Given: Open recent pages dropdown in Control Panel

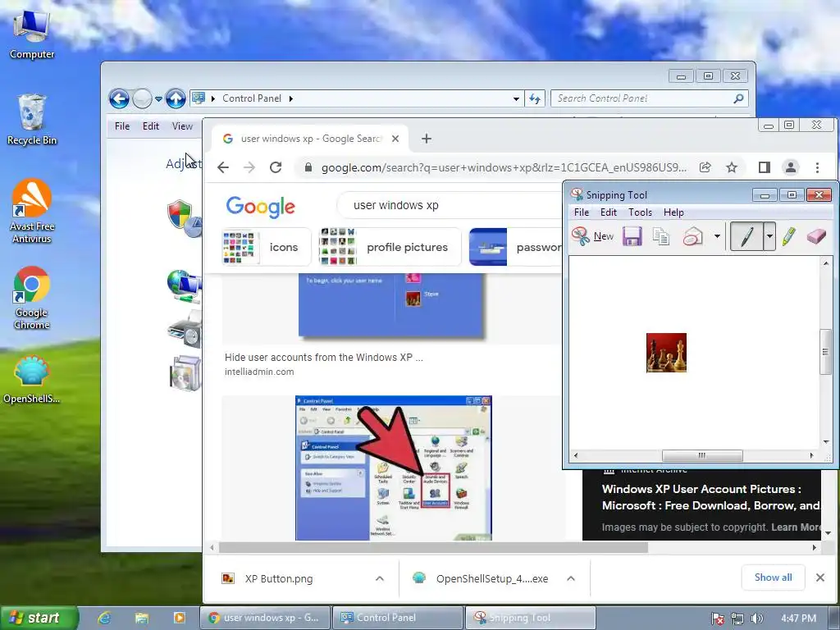Looking at the screenshot, I should [x=158, y=99].
